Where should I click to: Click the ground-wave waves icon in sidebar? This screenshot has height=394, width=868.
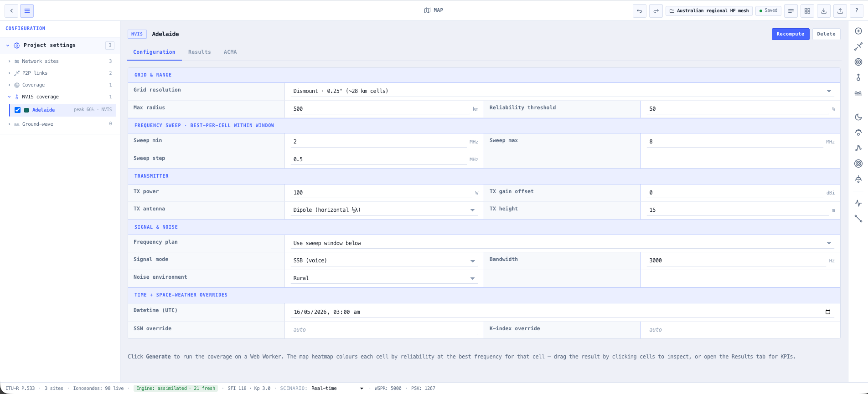pos(858,93)
